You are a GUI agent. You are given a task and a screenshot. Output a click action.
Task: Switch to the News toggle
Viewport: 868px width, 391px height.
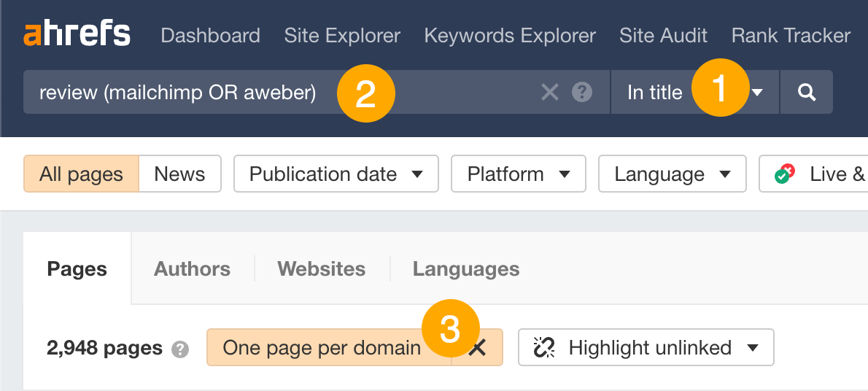tap(179, 174)
